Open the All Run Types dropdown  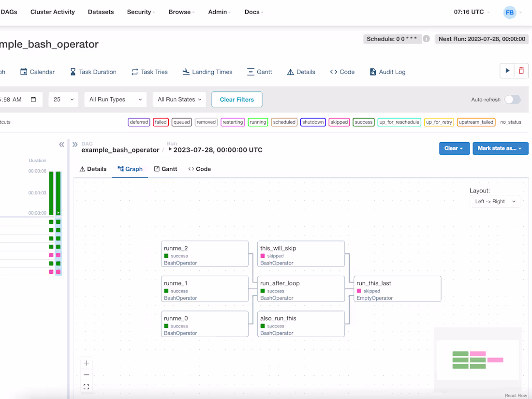click(115, 99)
